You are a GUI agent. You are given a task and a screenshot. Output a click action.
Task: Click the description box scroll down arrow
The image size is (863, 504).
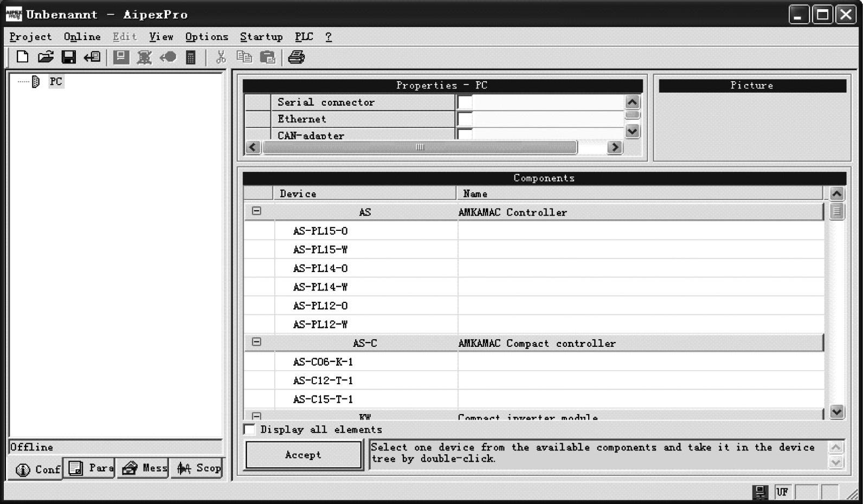836,462
